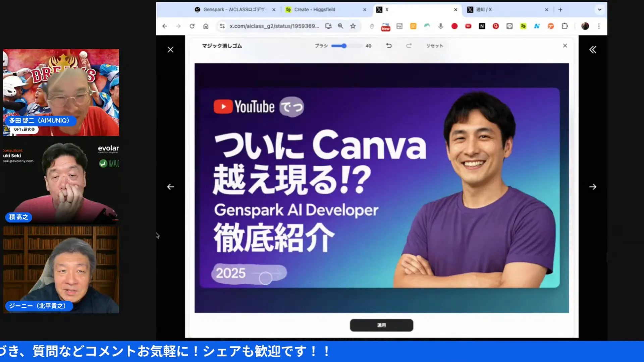Click the install app icon in address bar
The image size is (644, 362).
tap(328, 26)
